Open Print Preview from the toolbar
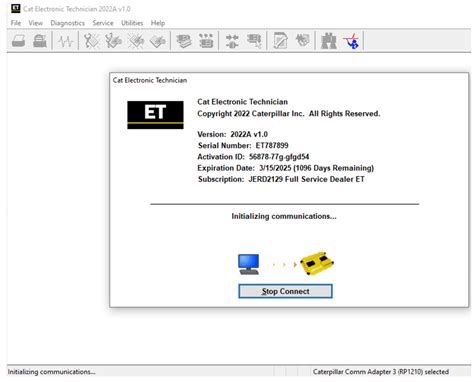 point(40,41)
